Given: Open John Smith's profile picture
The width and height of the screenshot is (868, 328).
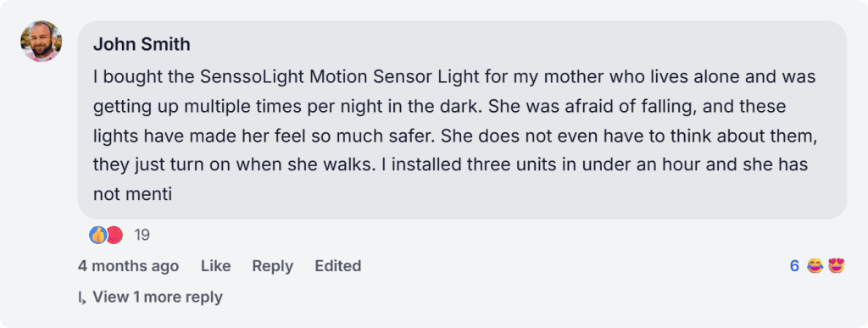Looking at the screenshot, I should point(42,42).
